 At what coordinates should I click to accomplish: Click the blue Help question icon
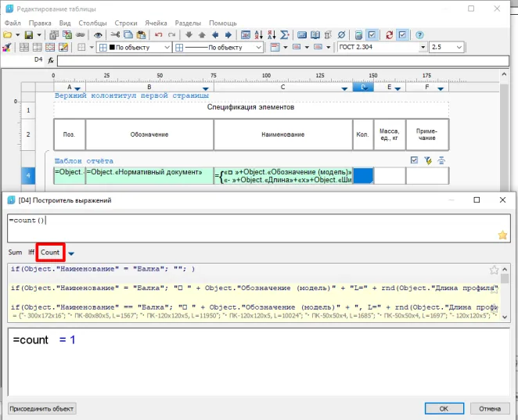click(x=420, y=35)
